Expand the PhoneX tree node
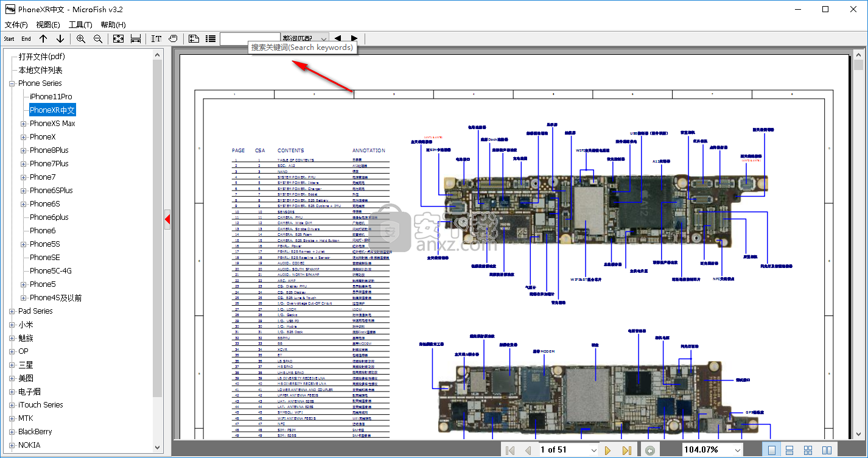The height and width of the screenshot is (458, 868). [x=24, y=137]
